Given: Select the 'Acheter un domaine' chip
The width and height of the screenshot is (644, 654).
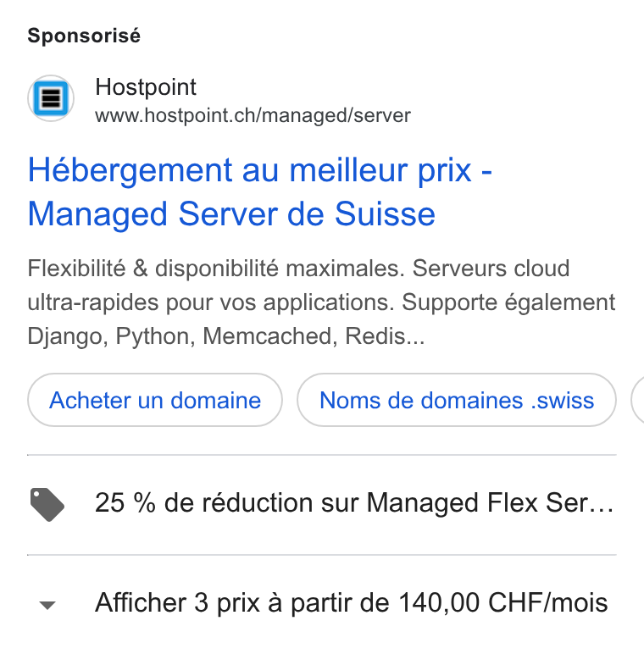Looking at the screenshot, I should (155, 401).
